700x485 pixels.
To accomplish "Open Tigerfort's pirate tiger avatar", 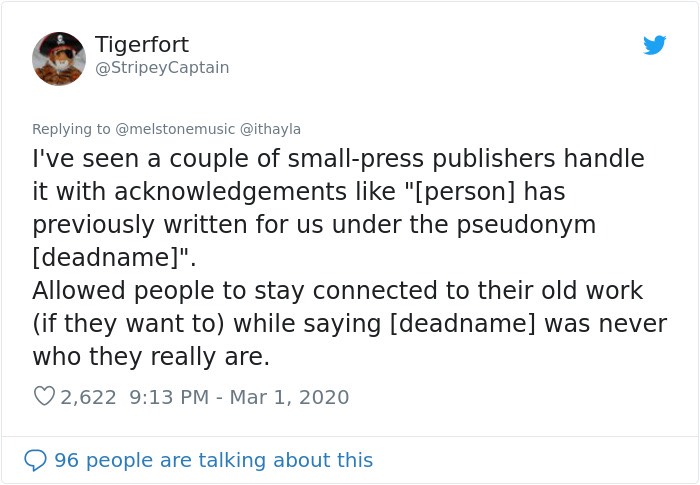I will pos(58,59).
